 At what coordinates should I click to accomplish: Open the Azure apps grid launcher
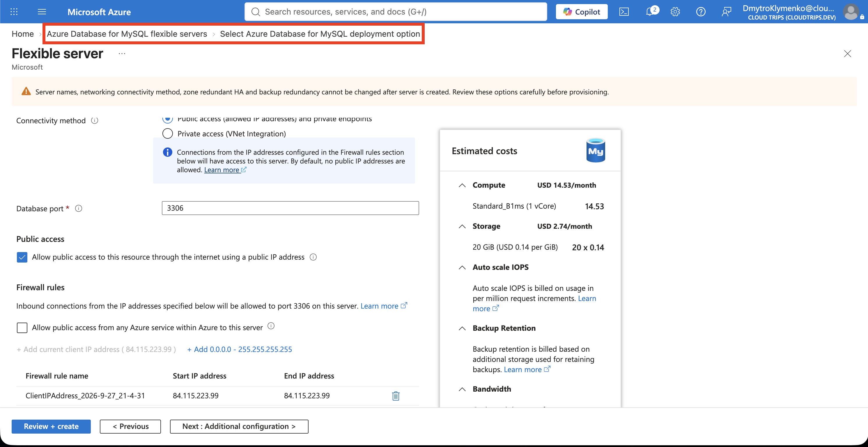[x=14, y=12]
